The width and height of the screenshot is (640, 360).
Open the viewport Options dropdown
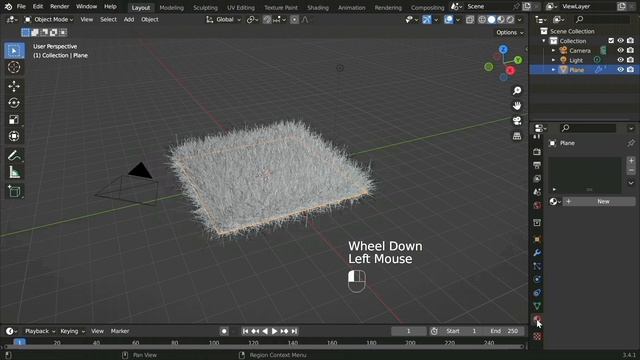(509, 33)
